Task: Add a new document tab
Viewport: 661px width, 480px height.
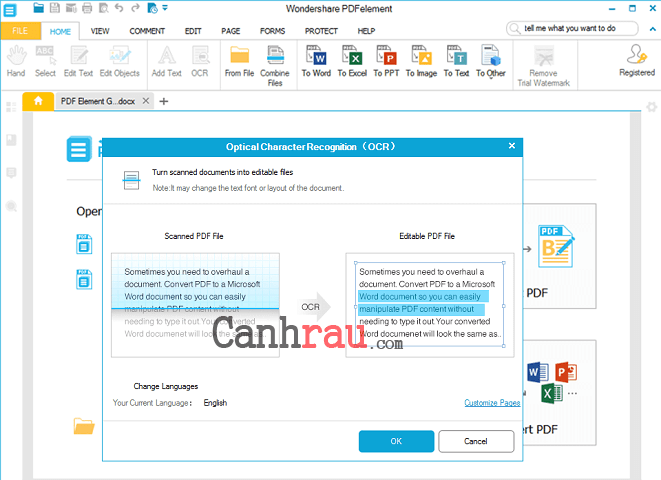Action: click(164, 101)
